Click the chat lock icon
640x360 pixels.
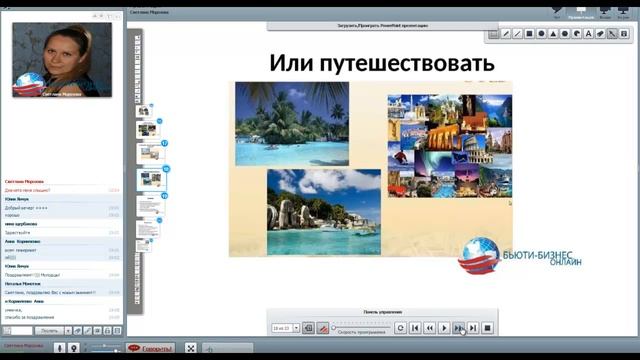107,331
